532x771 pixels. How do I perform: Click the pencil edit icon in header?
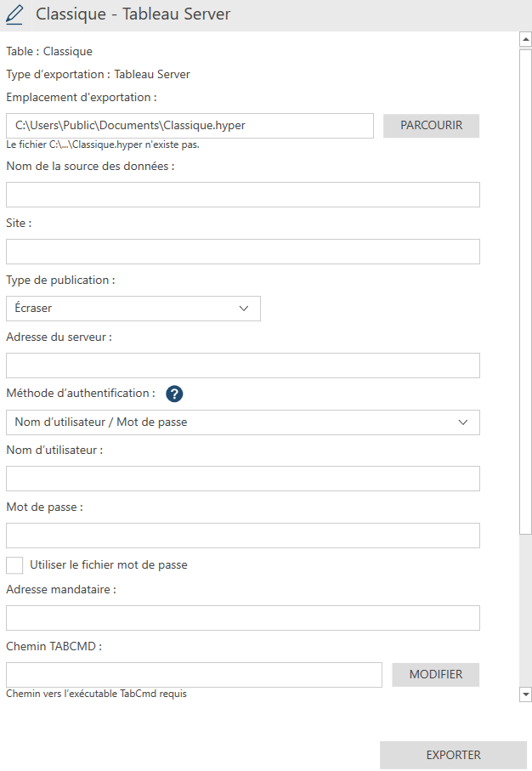[x=15, y=14]
